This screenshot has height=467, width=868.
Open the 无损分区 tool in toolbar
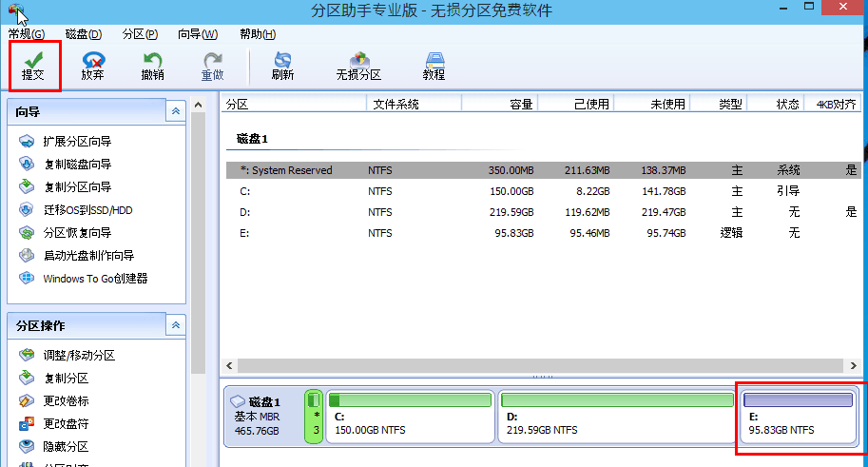358,65
